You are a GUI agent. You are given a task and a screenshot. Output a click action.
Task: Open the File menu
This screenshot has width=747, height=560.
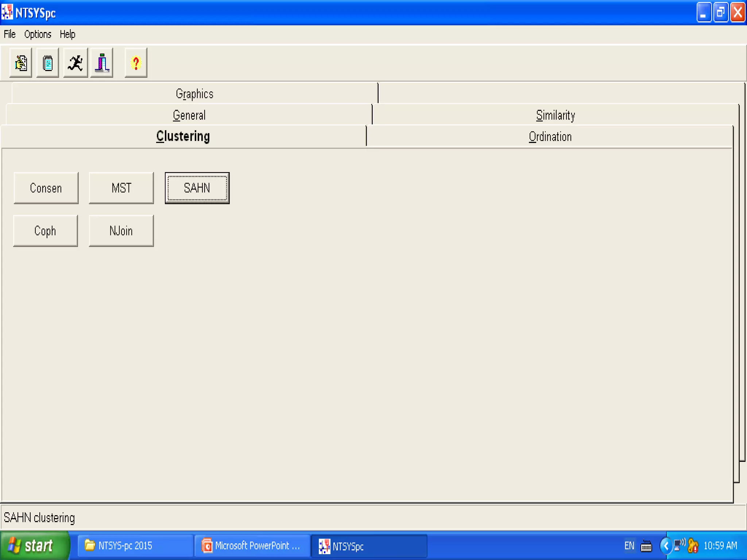point(9,34)
